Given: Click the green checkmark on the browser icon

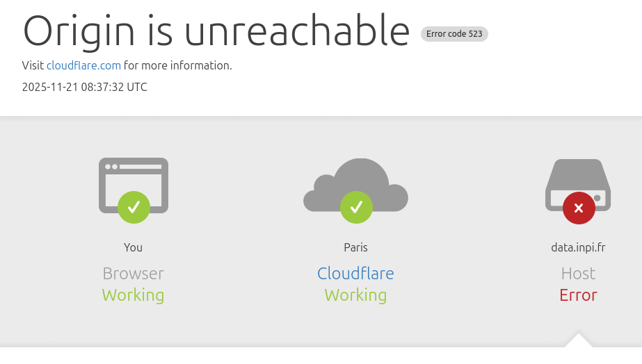Looking at the screenshot, I should click(x=134, y=207).
